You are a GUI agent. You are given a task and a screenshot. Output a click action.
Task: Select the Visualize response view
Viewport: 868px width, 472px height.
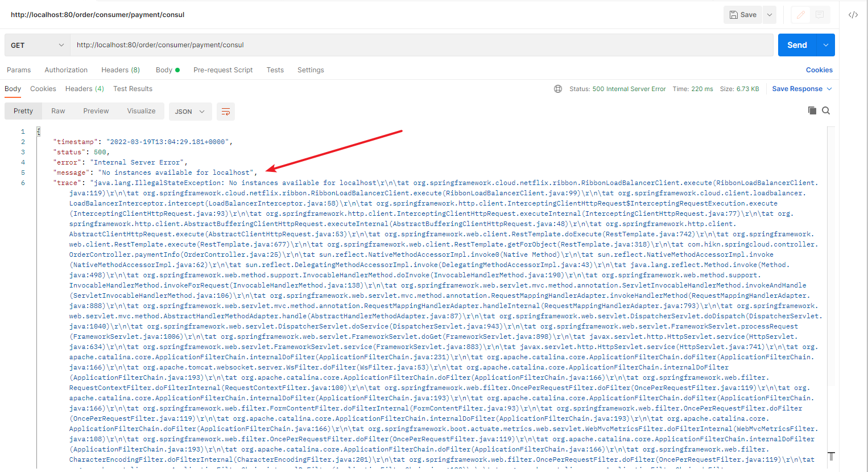(x=141, y=111)
